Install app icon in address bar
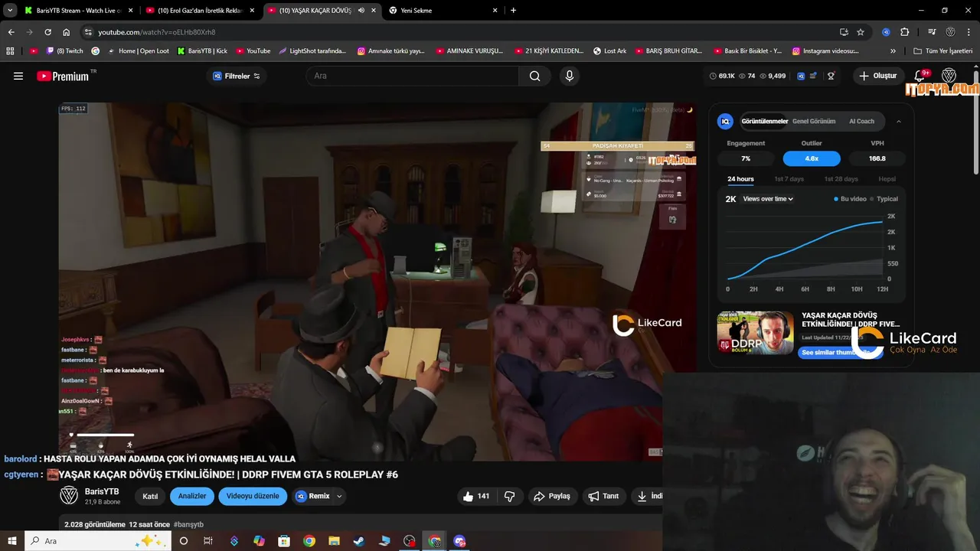 pyautogui.click(x=844, y=32)
